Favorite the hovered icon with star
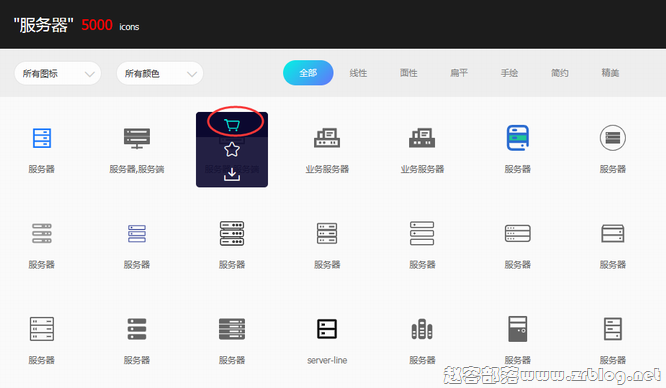 tap(232, 149)
